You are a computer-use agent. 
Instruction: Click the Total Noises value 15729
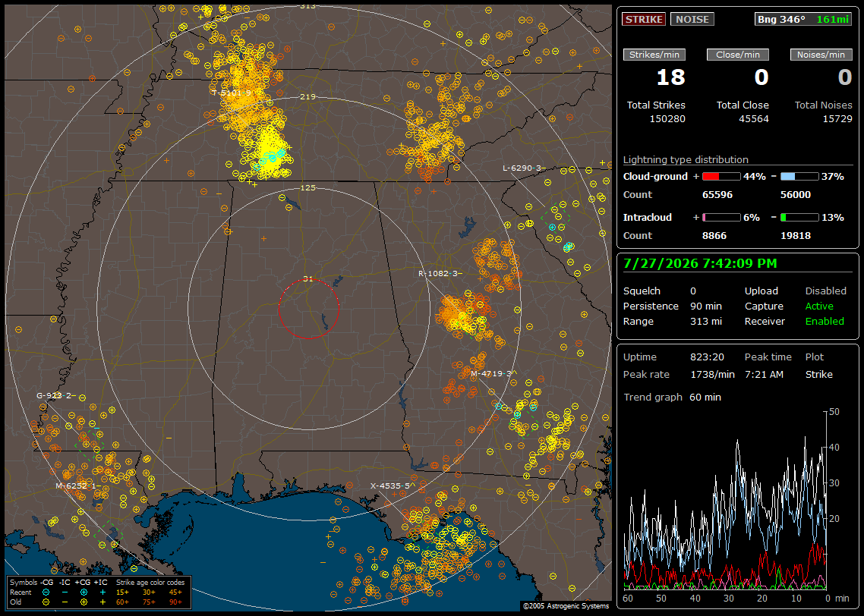pyautogui.click(x=837, y=119)
